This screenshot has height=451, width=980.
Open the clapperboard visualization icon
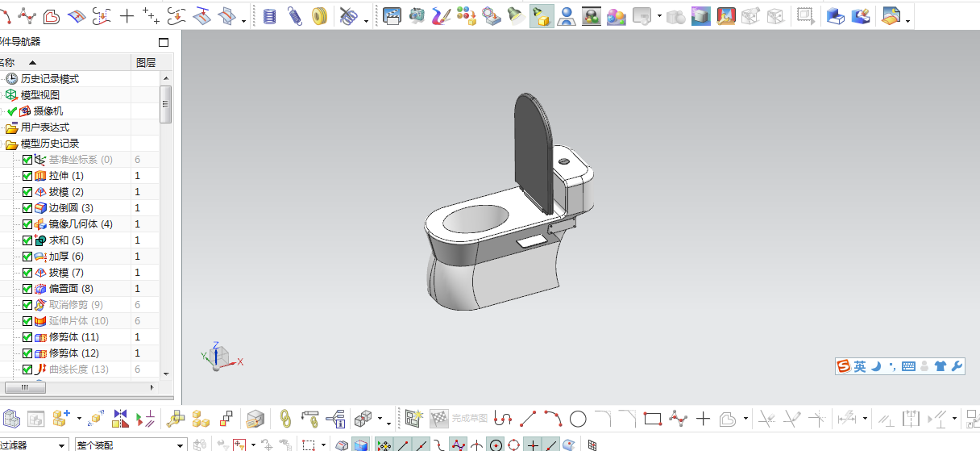pyautogui.click(x=392, y=15)
